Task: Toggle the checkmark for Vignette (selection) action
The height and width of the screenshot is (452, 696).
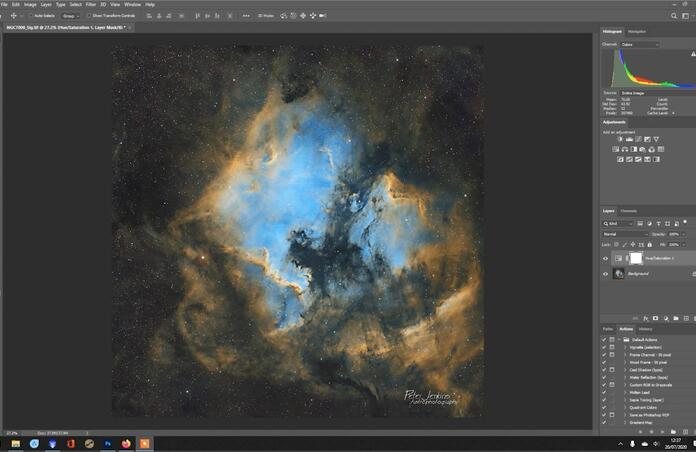Action: [604, 347]
